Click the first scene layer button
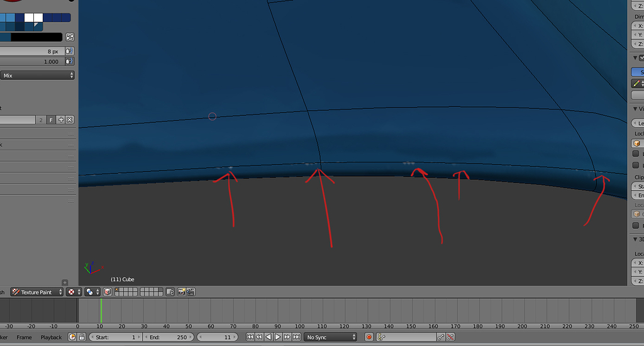 pos(117,290)
